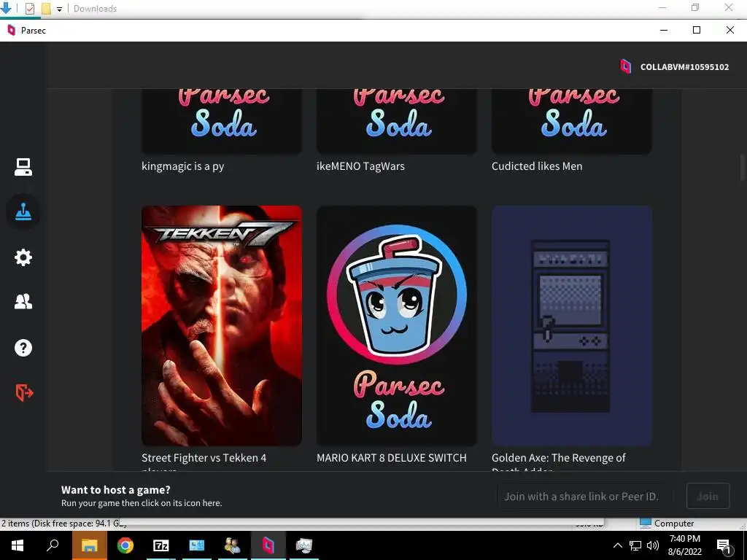Viewport: 747px width, 560px height.
Task: Open Parsec Soda card above kingmagic is a py
Action: click(222, 122)
